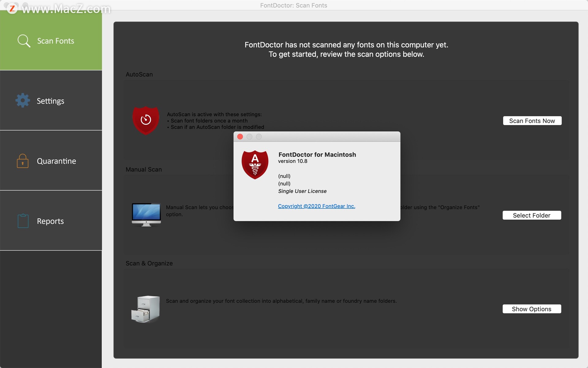Open the Reports sidebar tab
The width and height of the screenshot is (588, 368).
click(x=51, y=221)
